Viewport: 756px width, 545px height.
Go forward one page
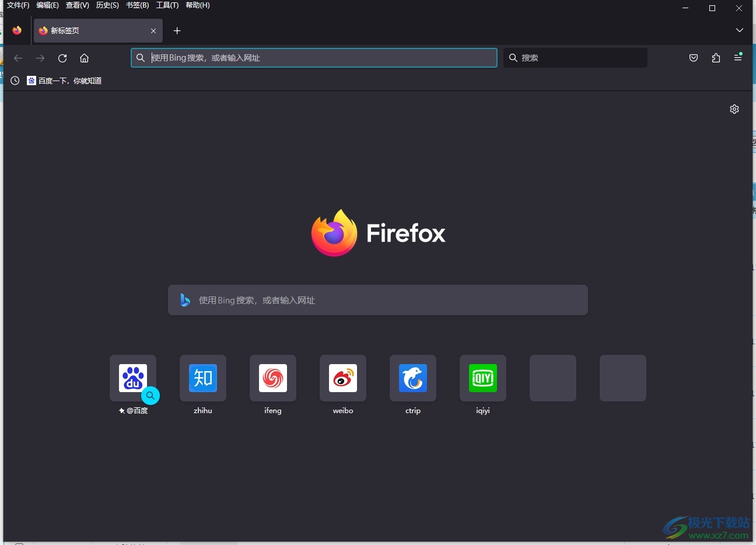[40, 58]
